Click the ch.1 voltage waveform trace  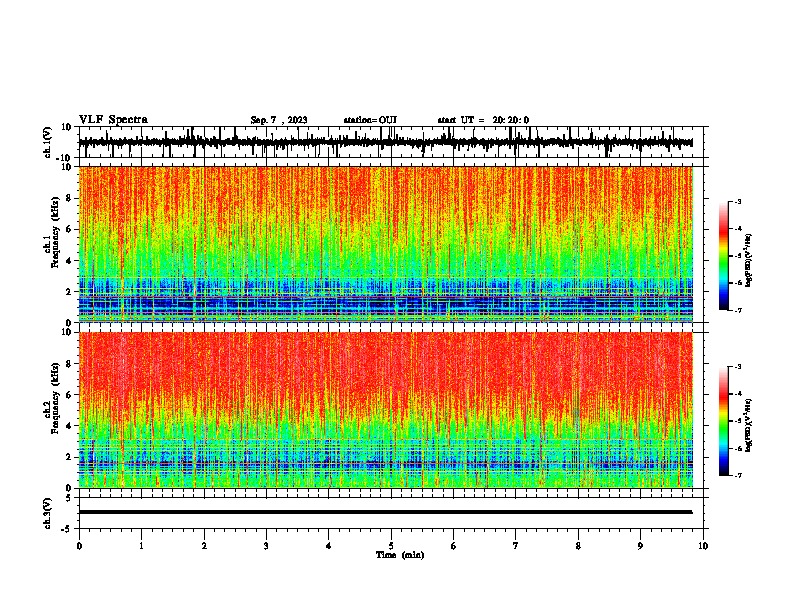[385, 142]
